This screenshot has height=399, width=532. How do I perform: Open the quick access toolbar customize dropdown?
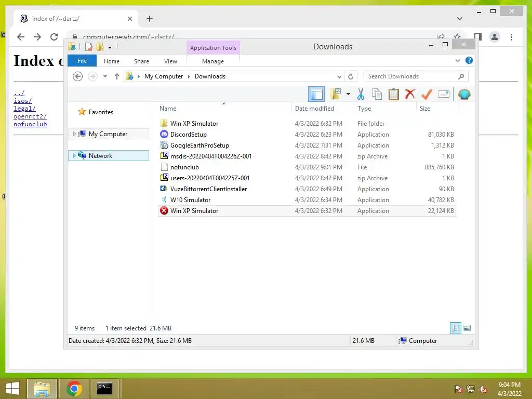pyautogui.click(x=110, y=47)
